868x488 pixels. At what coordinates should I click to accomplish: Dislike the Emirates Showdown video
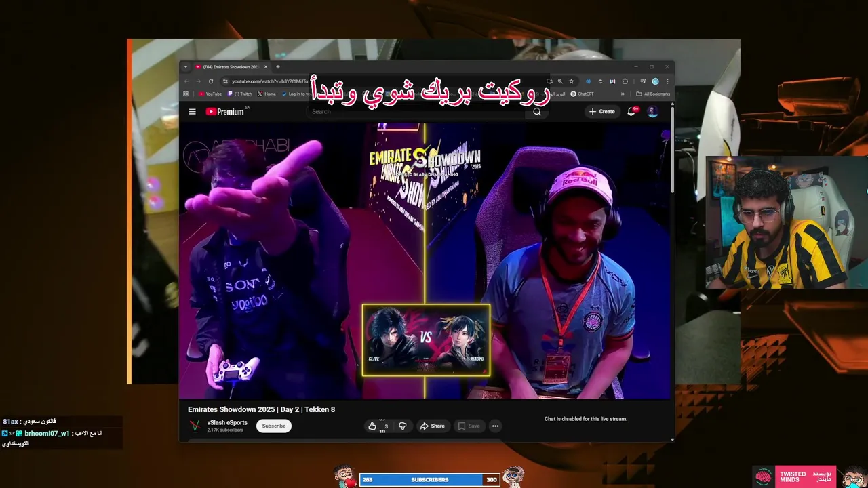tap(403, 426)
